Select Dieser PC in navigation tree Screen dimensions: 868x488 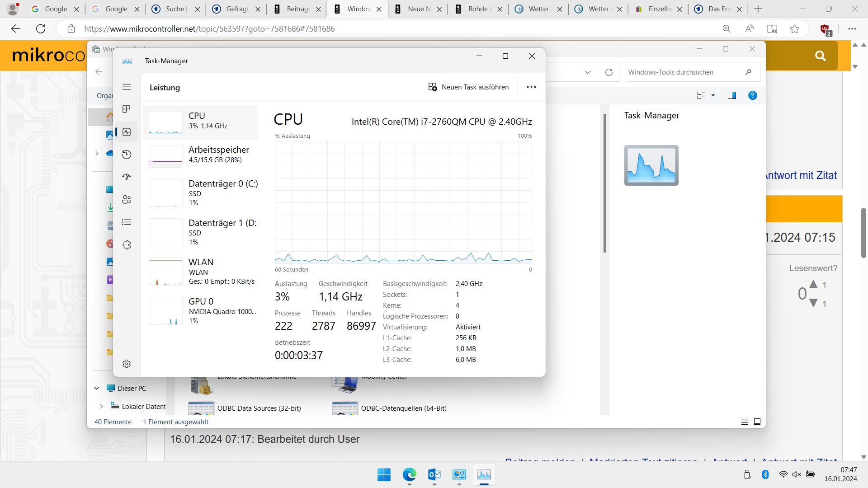tap(126, 388)
